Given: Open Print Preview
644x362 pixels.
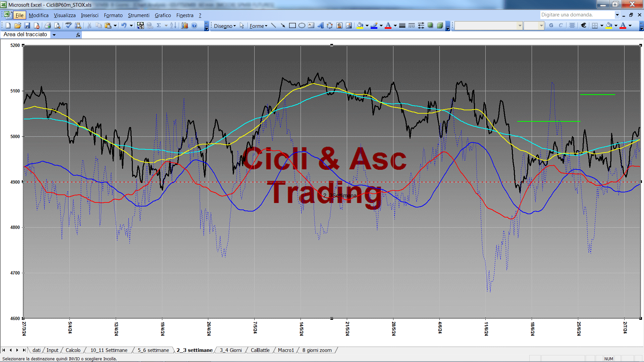Looking at the screenshot, I should tap(57, 26).
